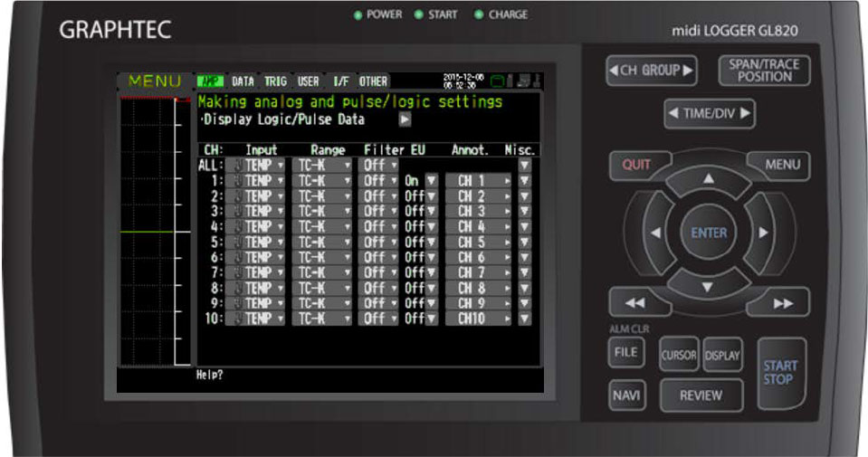The height and width of the screenshot is (457, 868).
Task: Open channel 7 Misc. arrow
Action: pos(524,272)
